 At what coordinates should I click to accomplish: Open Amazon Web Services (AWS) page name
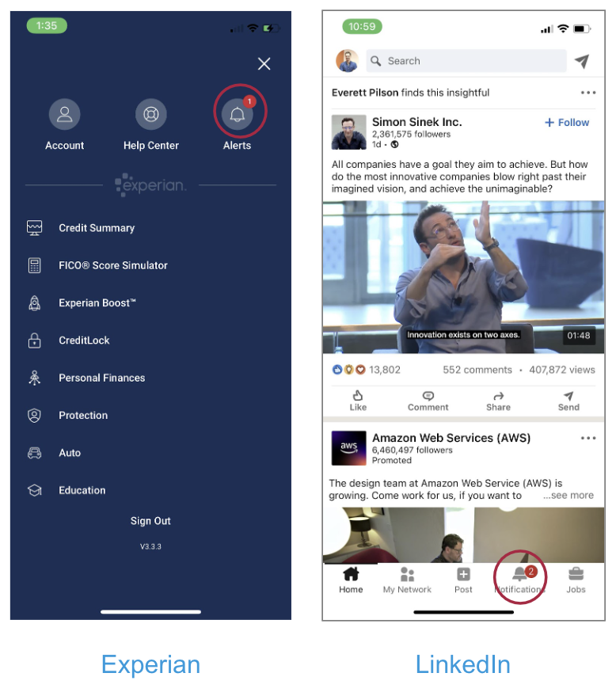(x=451, y=438)
